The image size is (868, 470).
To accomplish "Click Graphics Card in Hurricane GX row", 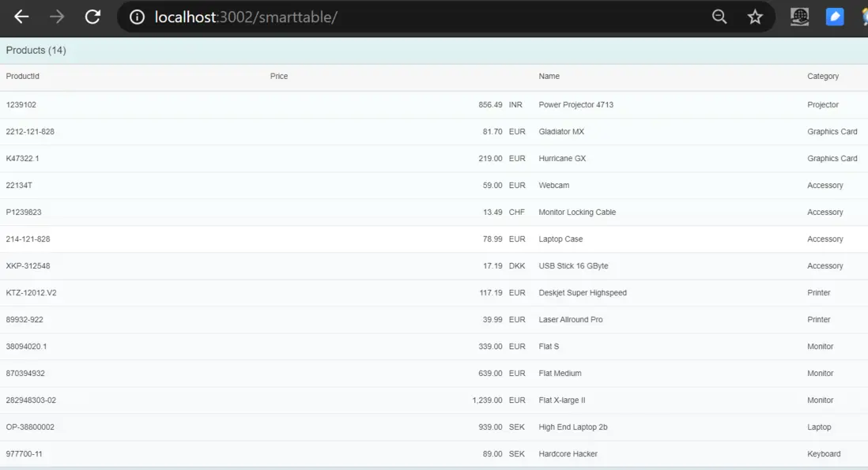I will [832, 158].
